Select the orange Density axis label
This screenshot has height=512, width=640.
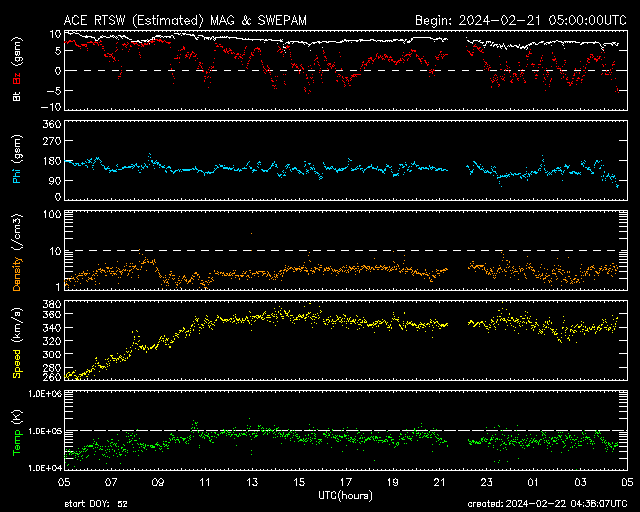point(17,267)
